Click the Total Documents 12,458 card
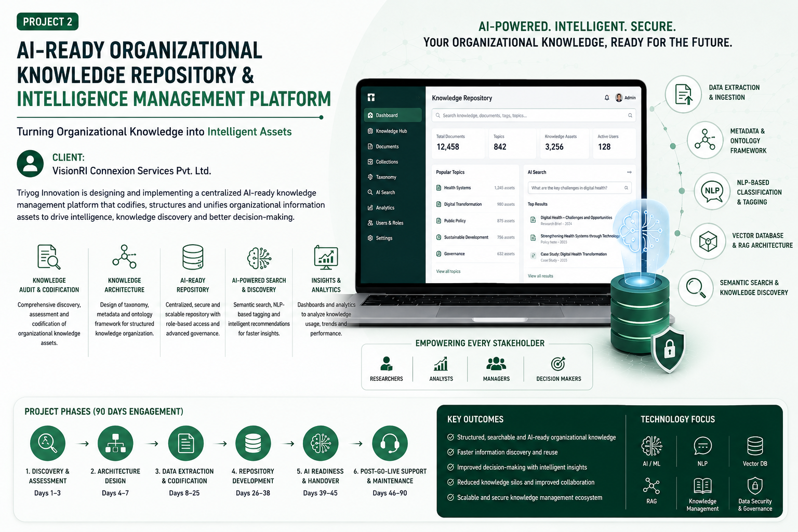798x532 pixels. (x=458, y=143)
